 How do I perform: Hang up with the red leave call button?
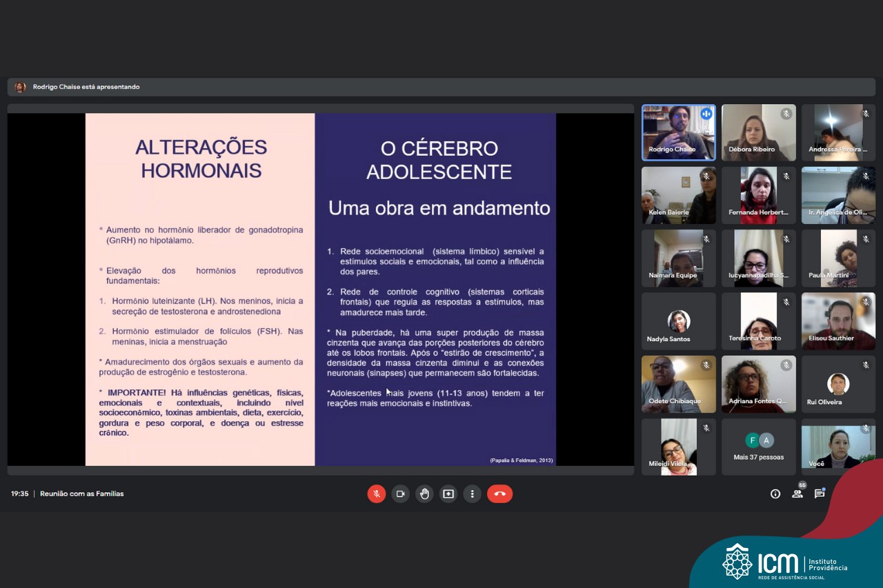pyautogui.click(x=499, y=494)
